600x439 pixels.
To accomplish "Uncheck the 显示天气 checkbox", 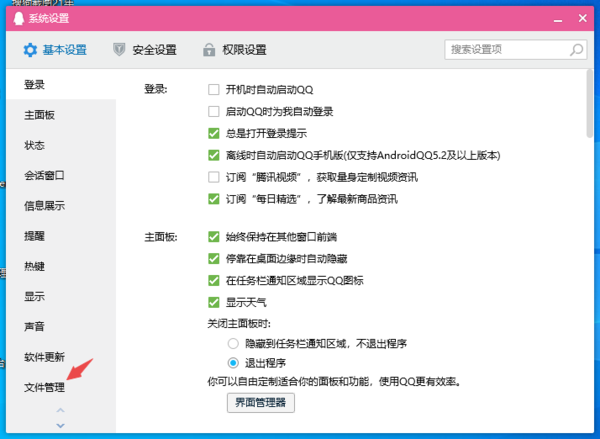I will coord(214,302).
